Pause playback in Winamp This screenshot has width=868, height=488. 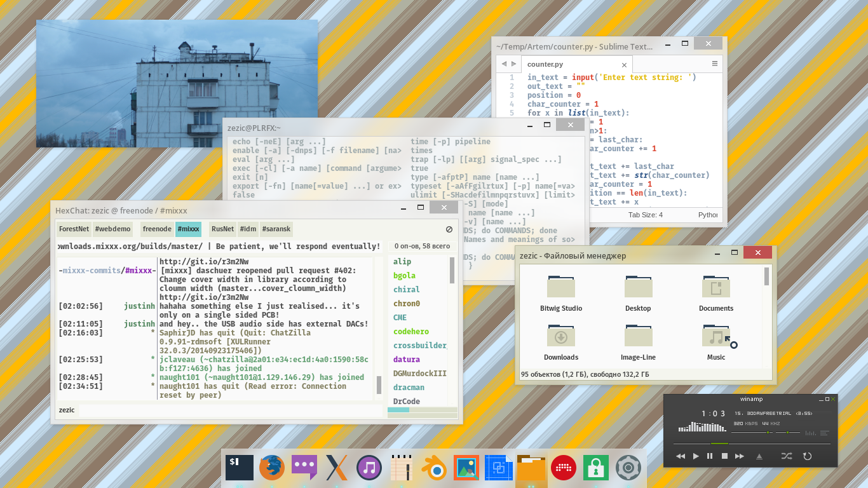pos(710,456)
